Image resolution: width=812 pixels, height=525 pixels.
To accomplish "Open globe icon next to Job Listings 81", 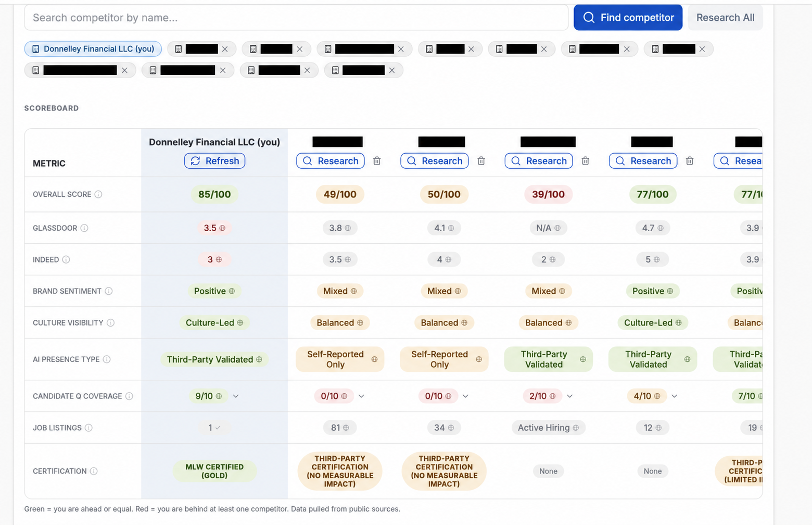I will [x=346, y=428].
